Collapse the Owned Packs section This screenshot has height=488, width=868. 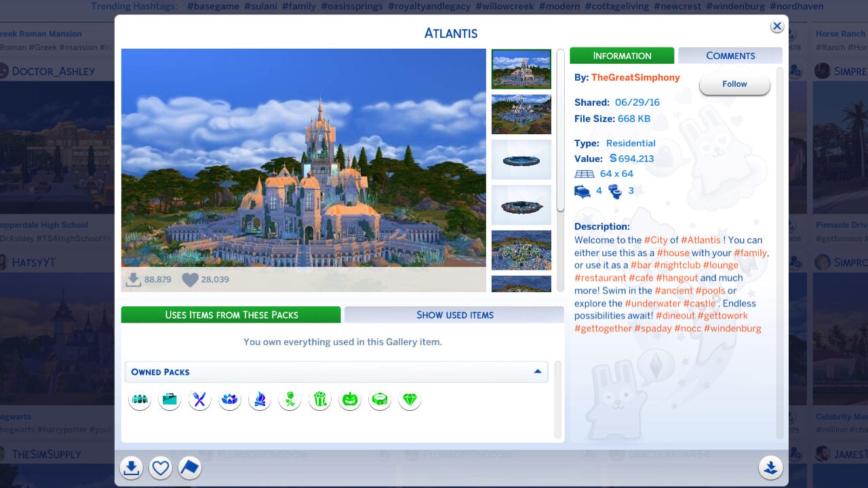(x=538, y=371)
